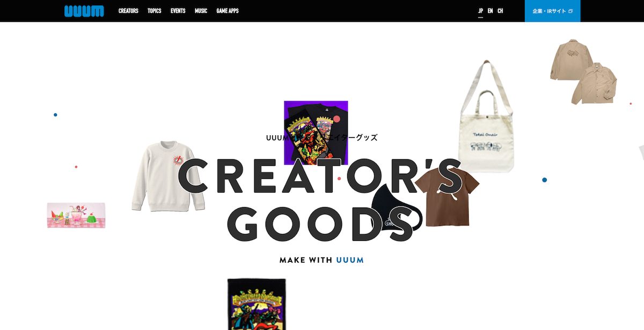Open the 企業・IRサイト corporate site button
Image resolution: width=644 pixels, height=330 pixels.
552,11
